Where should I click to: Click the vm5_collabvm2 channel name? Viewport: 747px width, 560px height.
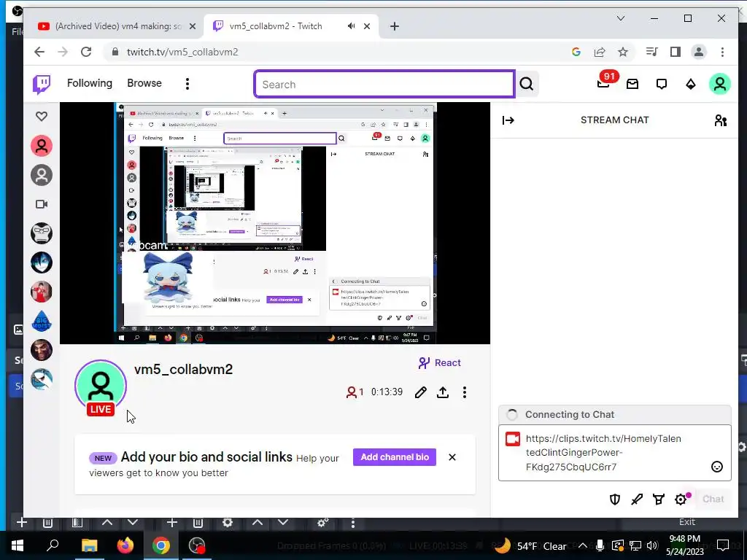point(183,370)
